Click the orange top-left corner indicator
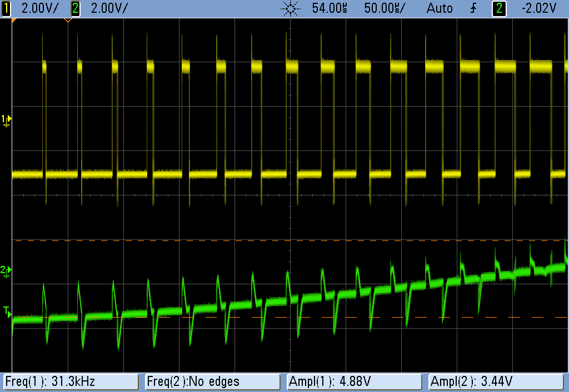 [x=14, y=20]
